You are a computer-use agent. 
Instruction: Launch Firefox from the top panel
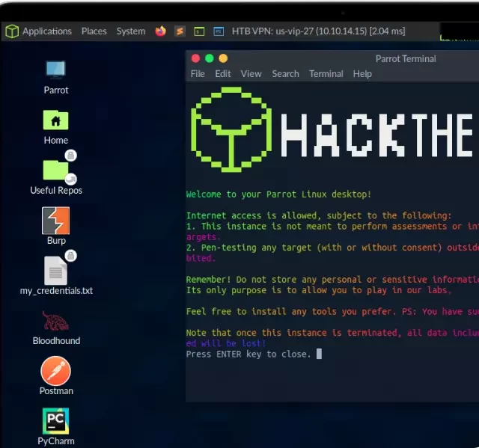click(160, 31)
